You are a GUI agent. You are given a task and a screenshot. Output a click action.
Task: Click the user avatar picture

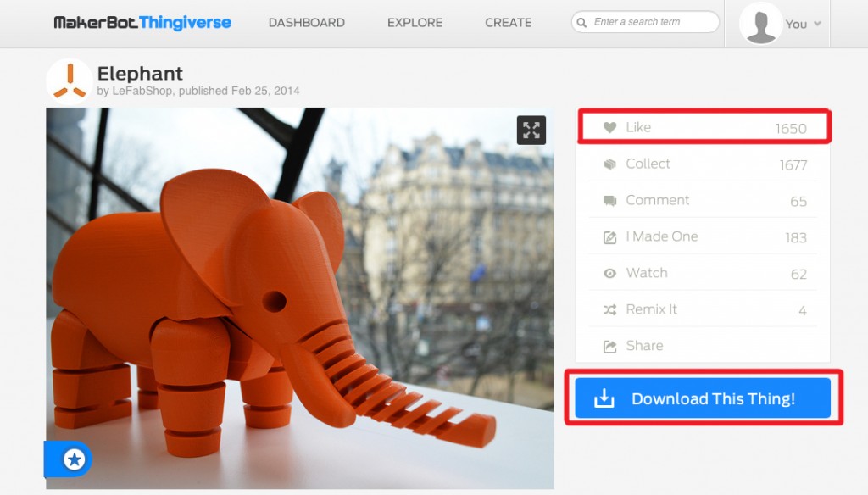click(760, 23)
